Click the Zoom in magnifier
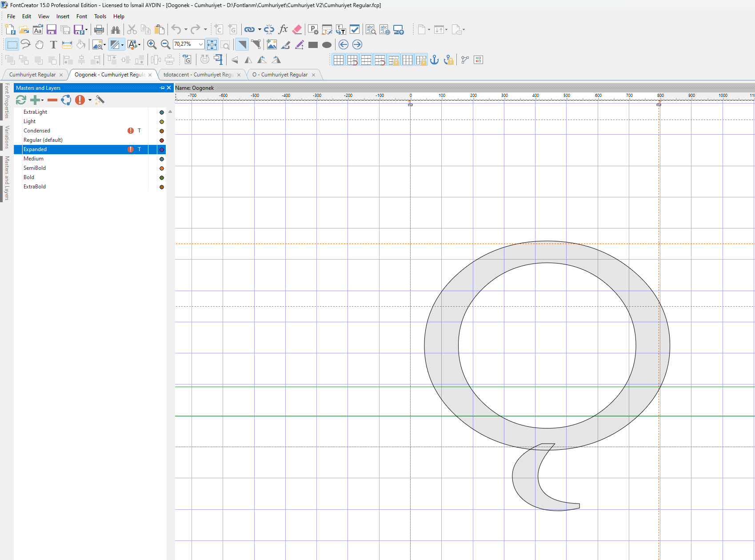The height and width of the screenshot is (560, 755). (152, 44)
